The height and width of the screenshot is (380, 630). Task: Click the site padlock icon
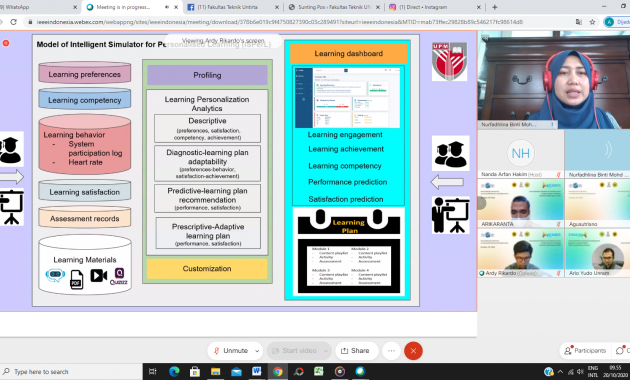(30, 22)
